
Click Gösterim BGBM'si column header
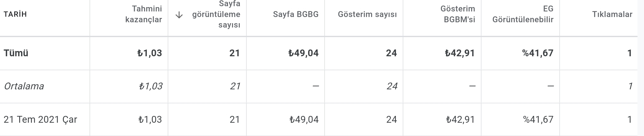458,14
